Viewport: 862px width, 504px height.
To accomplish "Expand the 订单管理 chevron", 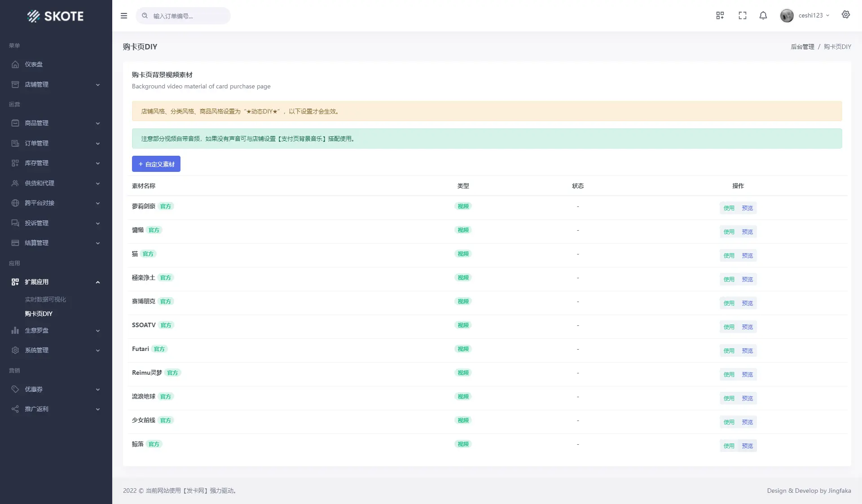I will point(98,144).
